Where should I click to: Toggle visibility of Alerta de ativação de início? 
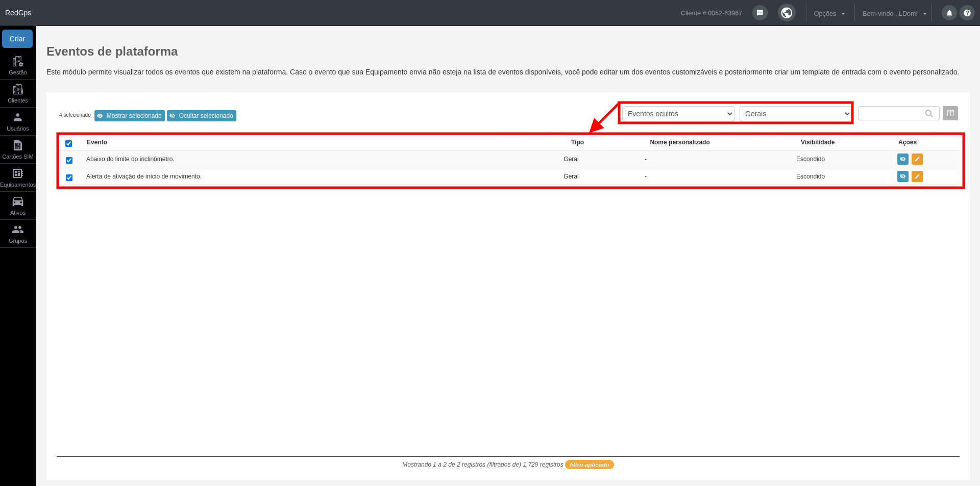pos(903,176)
